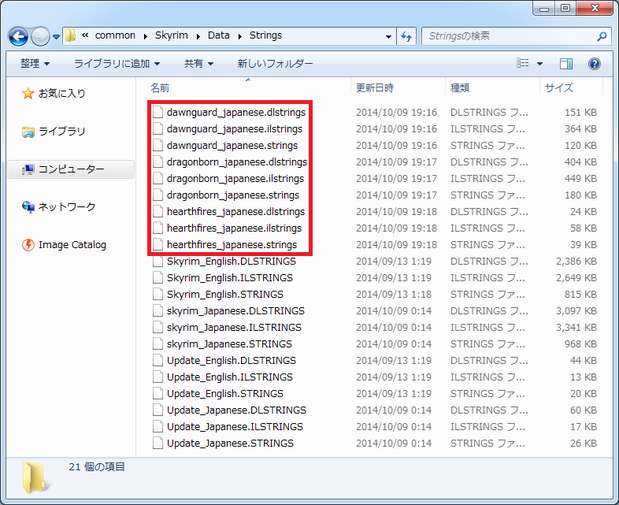Select file dawnguard_japanese.strings
This screenshot has height=505, width=619.
232,146
